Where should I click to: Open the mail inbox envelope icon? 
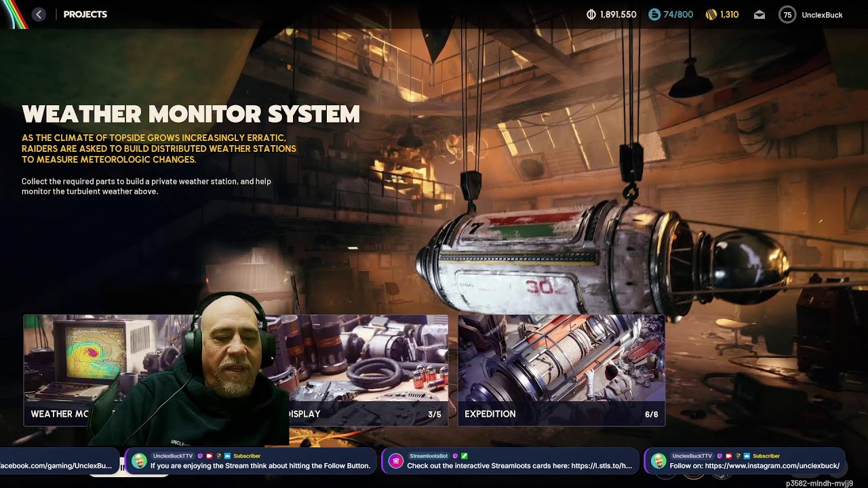(759, 14)
